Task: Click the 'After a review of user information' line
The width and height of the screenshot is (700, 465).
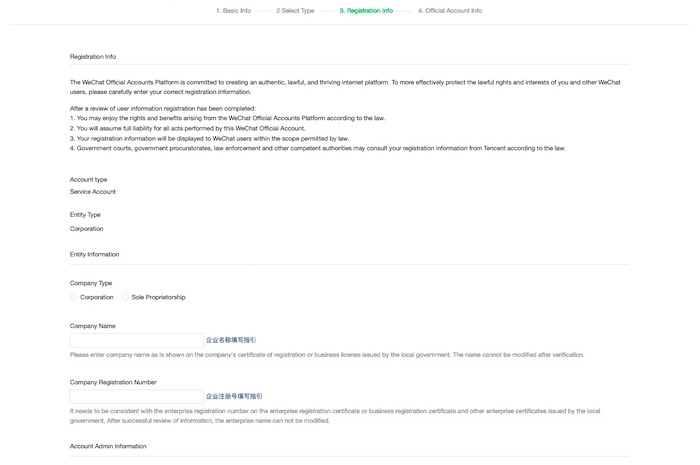Action: (x=162, y=108)
